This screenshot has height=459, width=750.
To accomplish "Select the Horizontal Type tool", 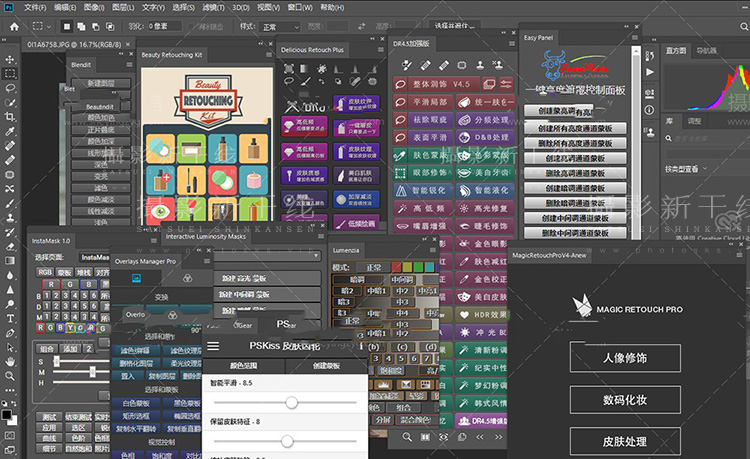I will click(10, 318).
